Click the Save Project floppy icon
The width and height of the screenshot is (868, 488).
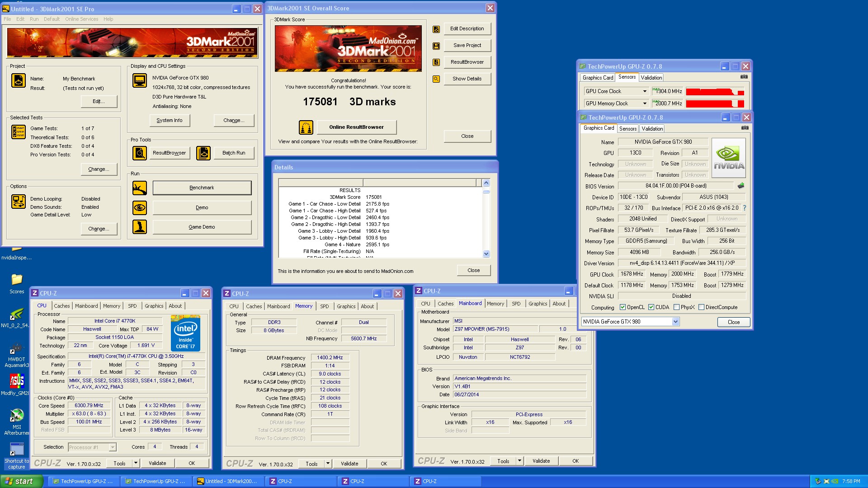pos(436,46)
